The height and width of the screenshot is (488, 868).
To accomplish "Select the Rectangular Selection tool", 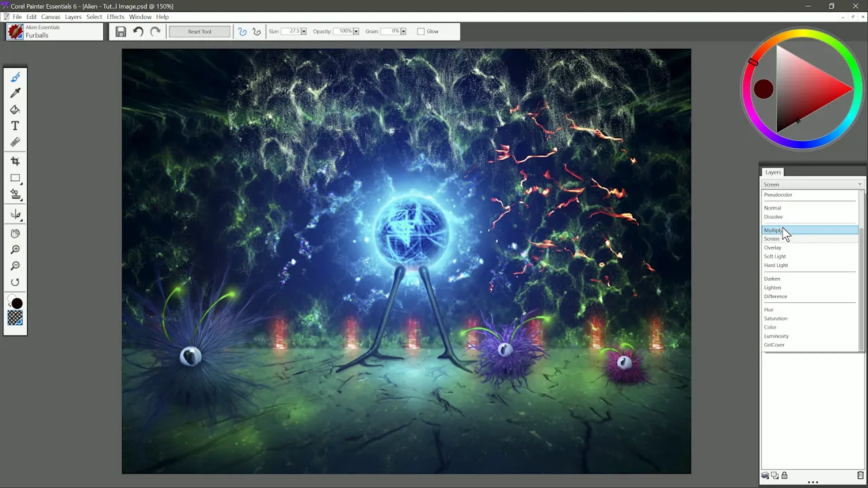I will (x=15, y=178).
